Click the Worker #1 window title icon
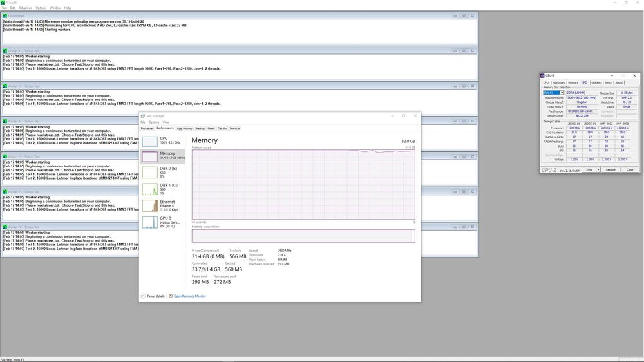Screen dimensions: 644x362 tap(5, 50)
